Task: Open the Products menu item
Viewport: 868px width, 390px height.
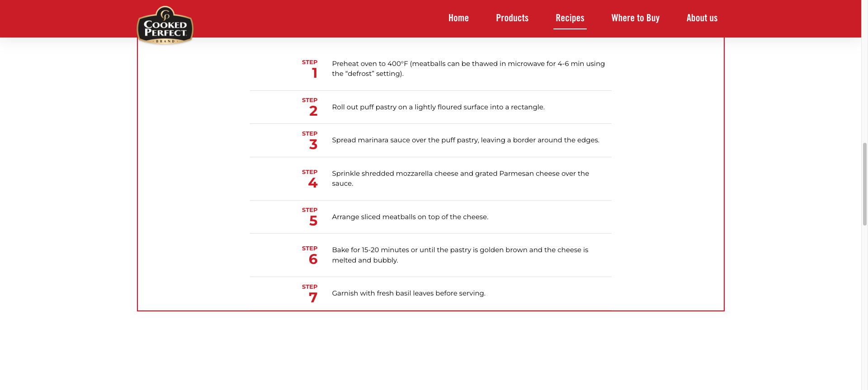Action: pos(512,18)
